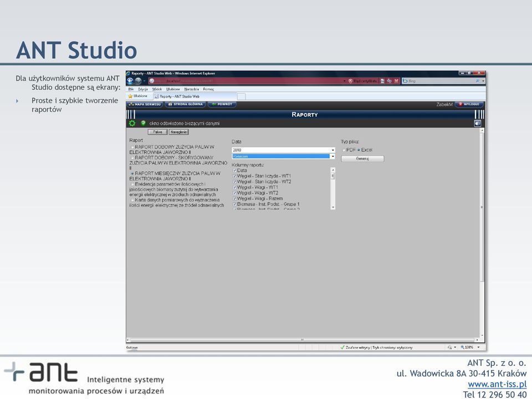This screenshot has height=399, width=532.
Task: Toggle Węgiel - Wagi - WT1 checkbox
Action: pos(234,187)
